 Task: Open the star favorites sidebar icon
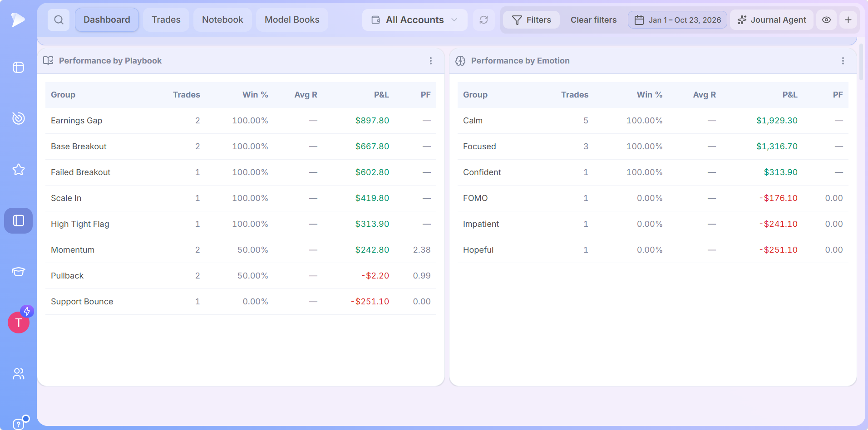click(18, 170)
